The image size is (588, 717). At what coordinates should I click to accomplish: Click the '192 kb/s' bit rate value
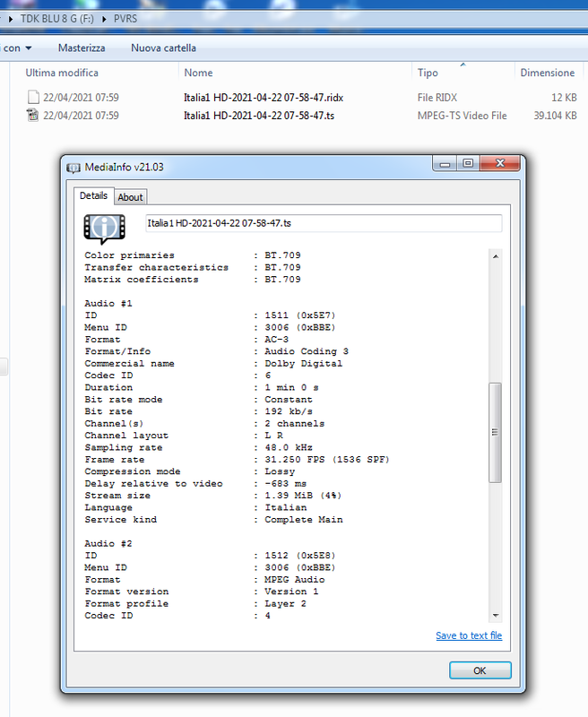click(x=289, y=411)
